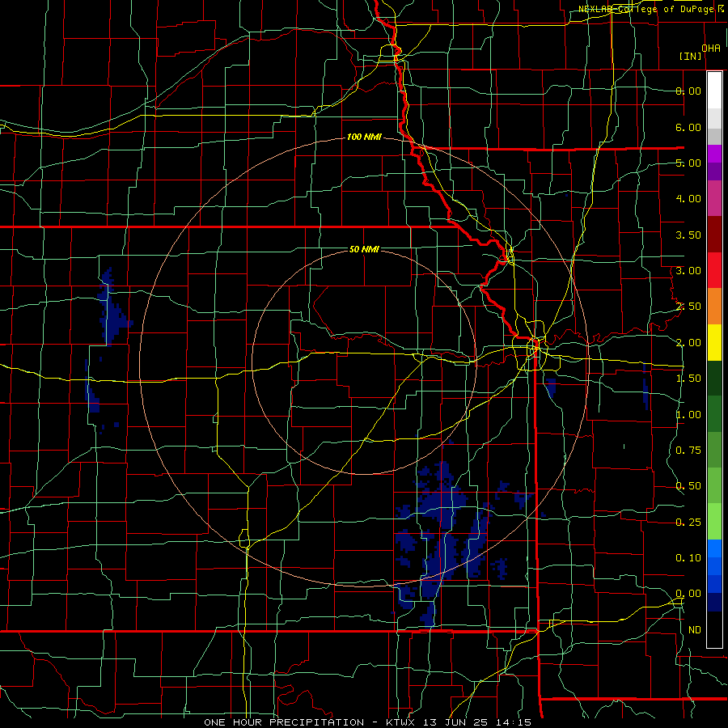
Task: Click the 4.00 legend value
Action: point(688,199)
